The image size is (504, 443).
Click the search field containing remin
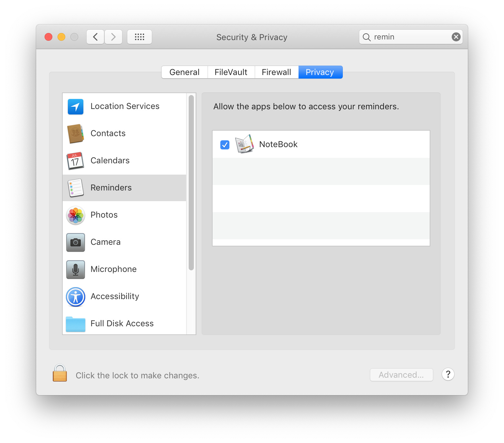coord(411,37)
